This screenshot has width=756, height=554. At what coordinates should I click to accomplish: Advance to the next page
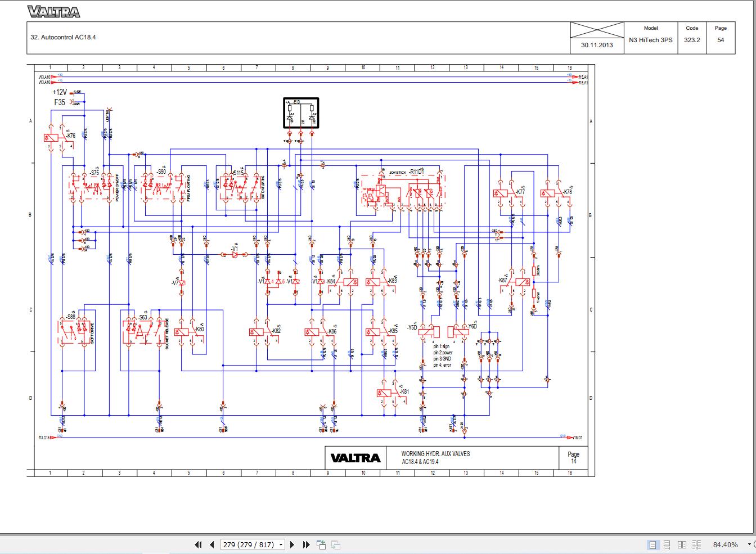pyautogui.click(x=292, y=544)
